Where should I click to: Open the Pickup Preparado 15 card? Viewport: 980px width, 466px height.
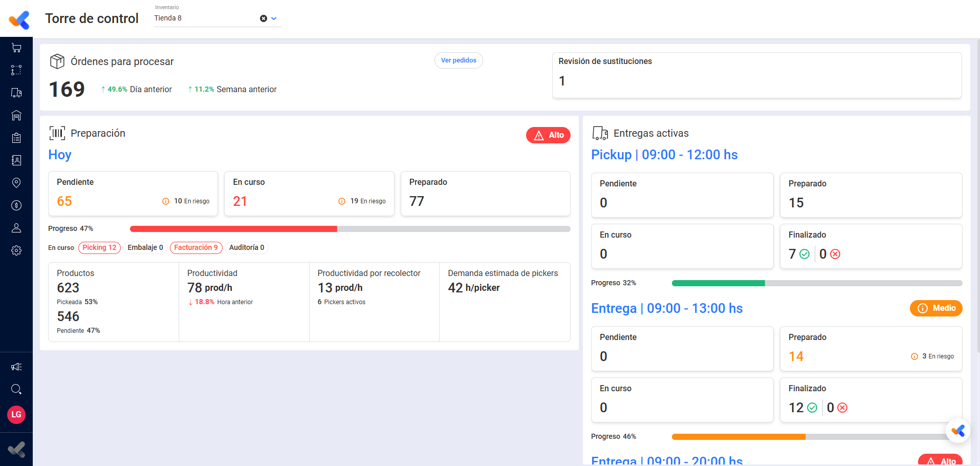tap(871, 195)
